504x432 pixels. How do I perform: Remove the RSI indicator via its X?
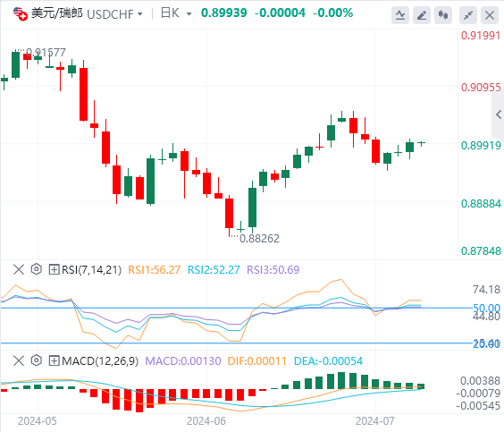click(19, 269)
